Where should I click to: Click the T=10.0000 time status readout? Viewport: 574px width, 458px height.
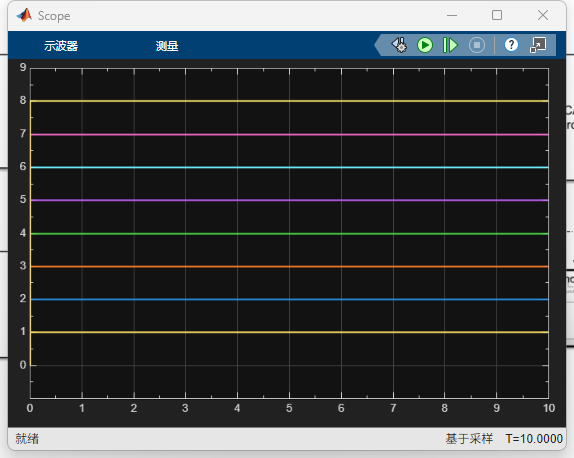pos(534,439)
